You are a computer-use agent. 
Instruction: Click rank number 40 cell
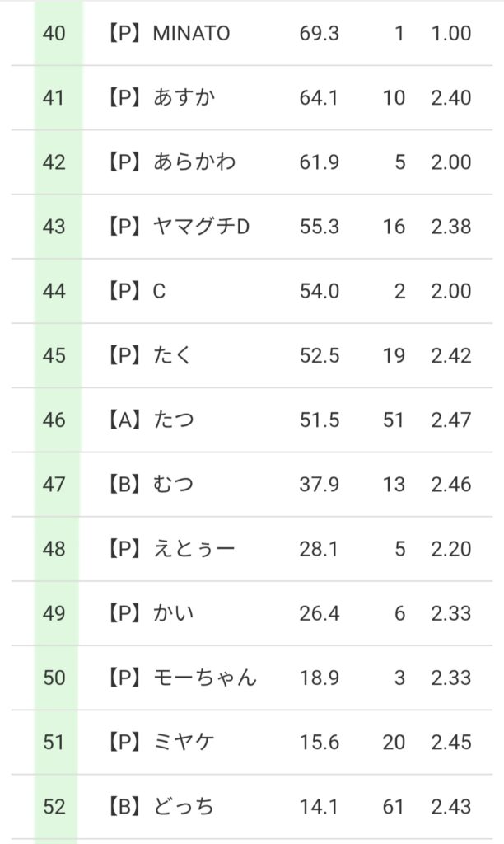(54, 34)
